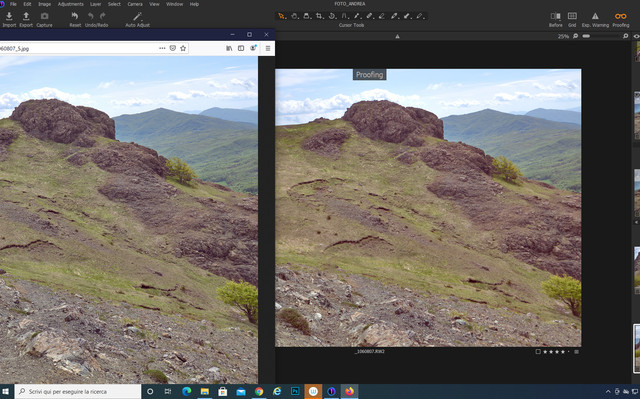640x399 pixels.
Task: Click the Firefox account avatar icon
Action: coord(253,48)
